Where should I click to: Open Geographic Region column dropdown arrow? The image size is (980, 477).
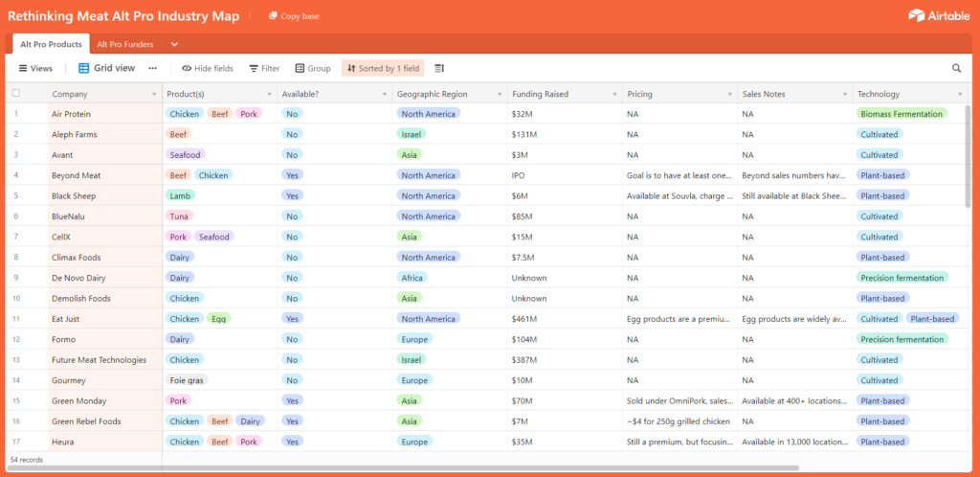500,95
